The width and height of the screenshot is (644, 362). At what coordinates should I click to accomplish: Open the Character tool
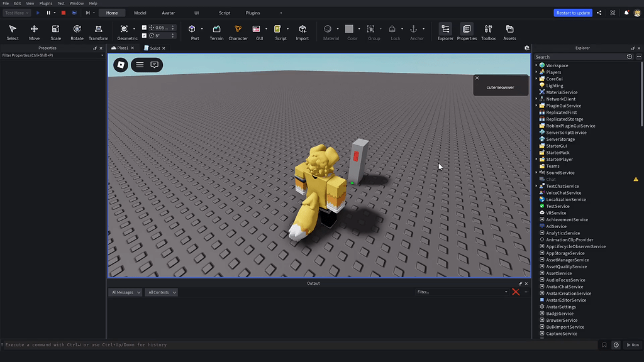tap(238, 33)
